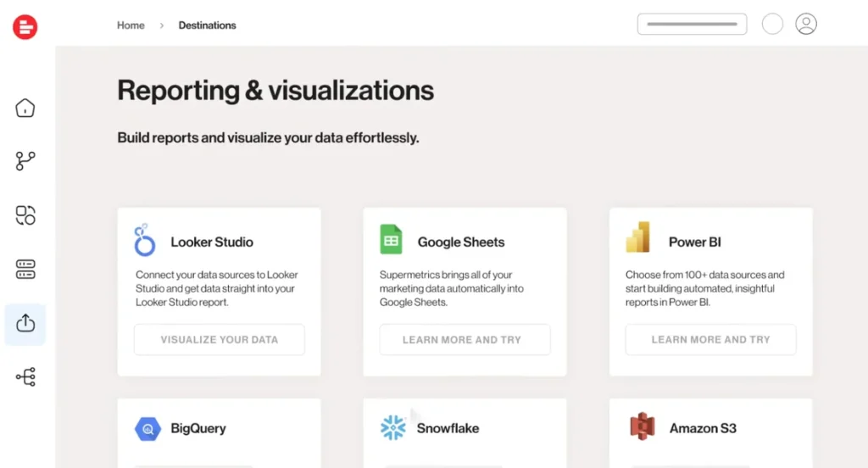Click the Looker Studio description text
The image size is (868, 468).
pos(216,288)
